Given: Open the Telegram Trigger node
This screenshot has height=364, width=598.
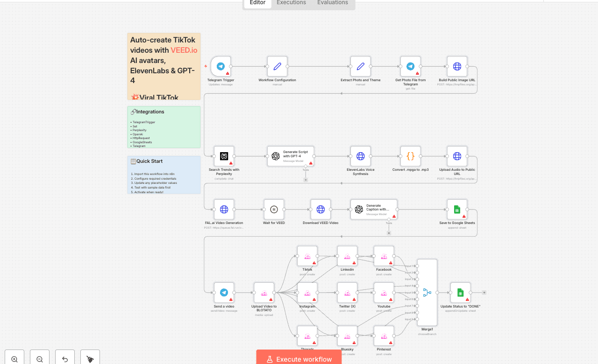Looking at the screenshot, I should (221, 66).
